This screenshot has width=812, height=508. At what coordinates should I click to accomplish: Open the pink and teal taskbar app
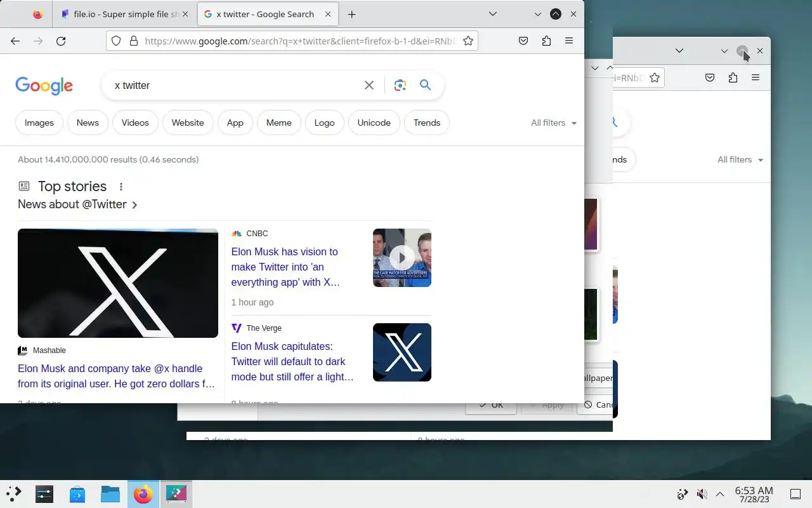click(x=176, y=493)
